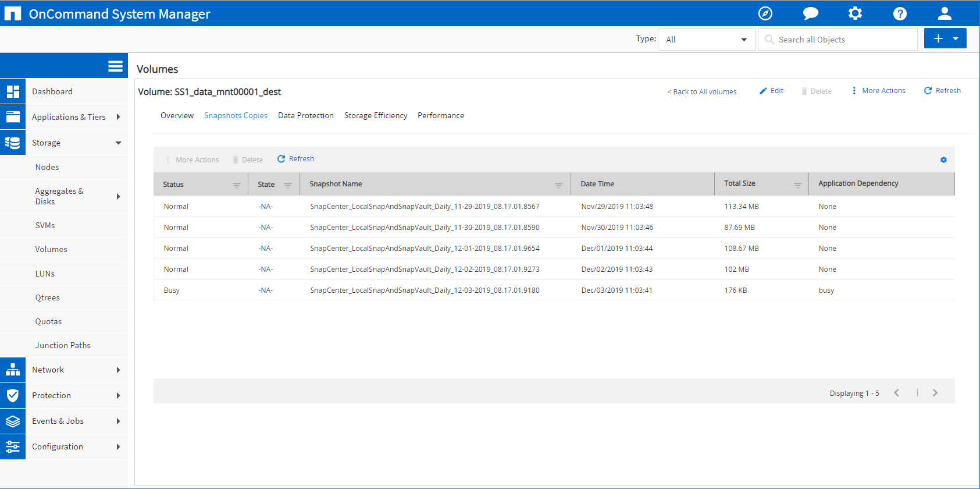The height and width of the screenshot is (489, 980).
Task: Go to the next page arrow
Action: (x=935, y=393)
